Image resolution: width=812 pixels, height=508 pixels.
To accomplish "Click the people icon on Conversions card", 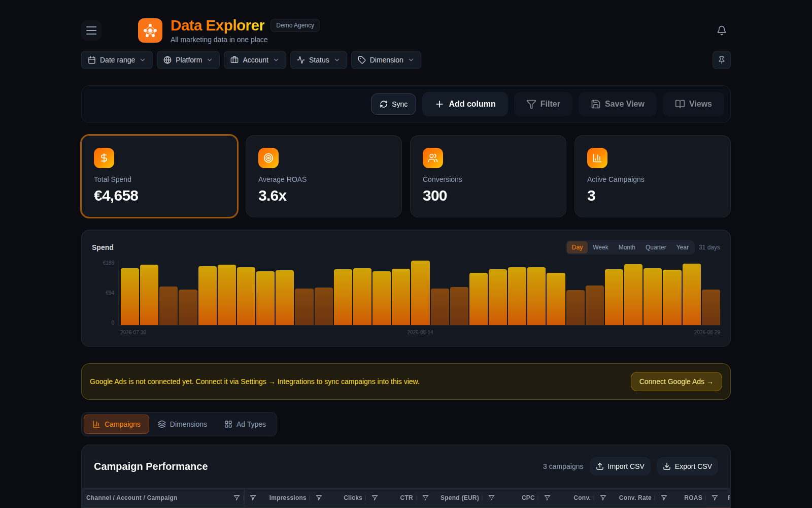I will [433, 158].
